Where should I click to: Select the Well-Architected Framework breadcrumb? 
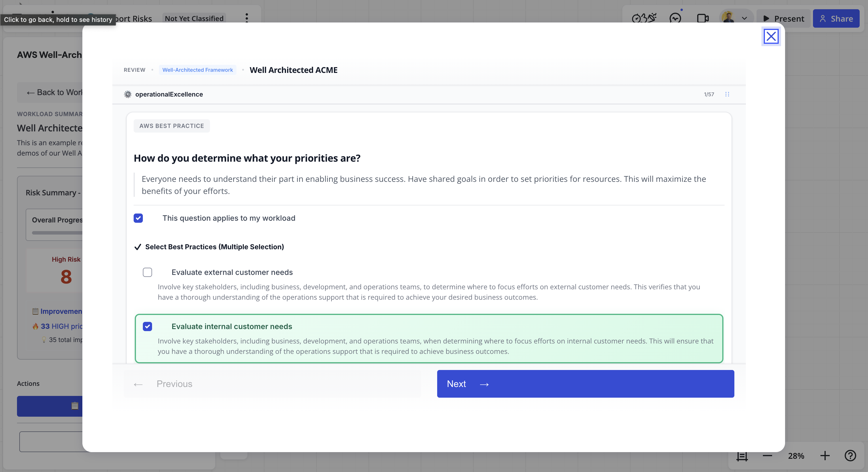pos(198,70)
